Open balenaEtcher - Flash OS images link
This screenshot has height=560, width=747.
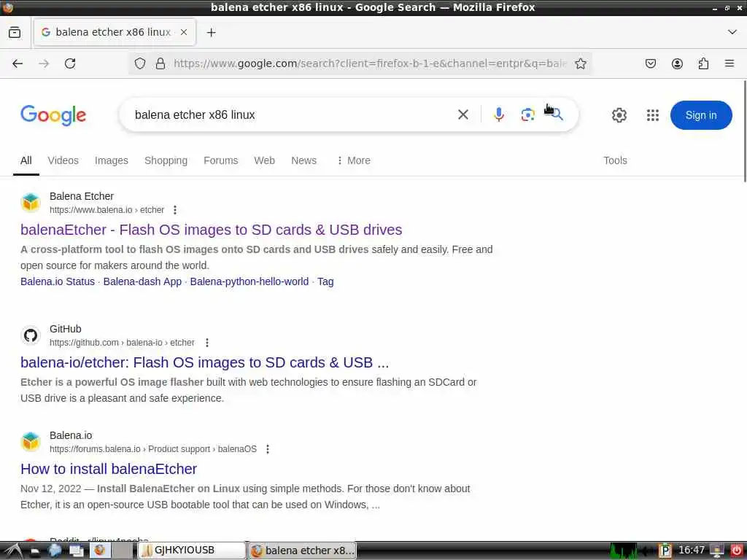pos(211,230)
